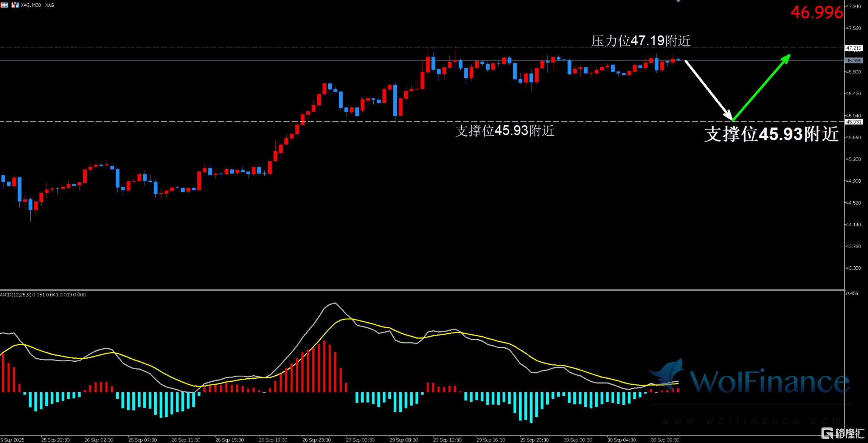Click the 46.996 current price axis tag
868x443 pixels.
pos(854,61)
